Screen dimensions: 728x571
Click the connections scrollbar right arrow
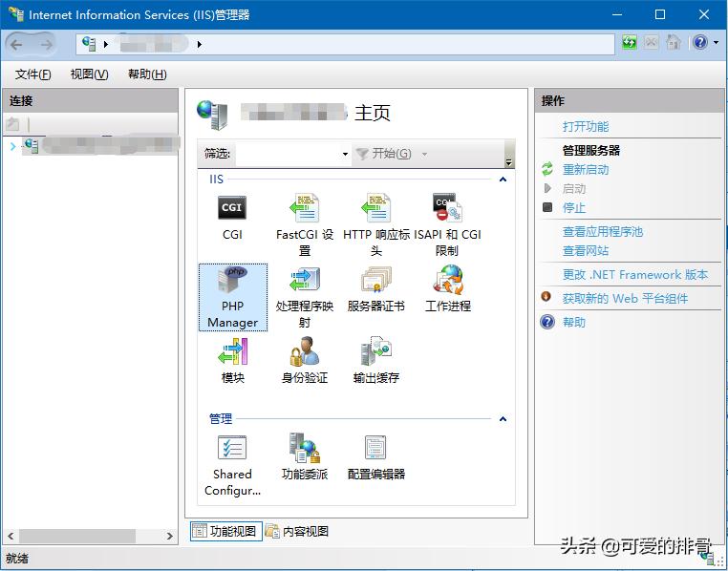(169, 537)
